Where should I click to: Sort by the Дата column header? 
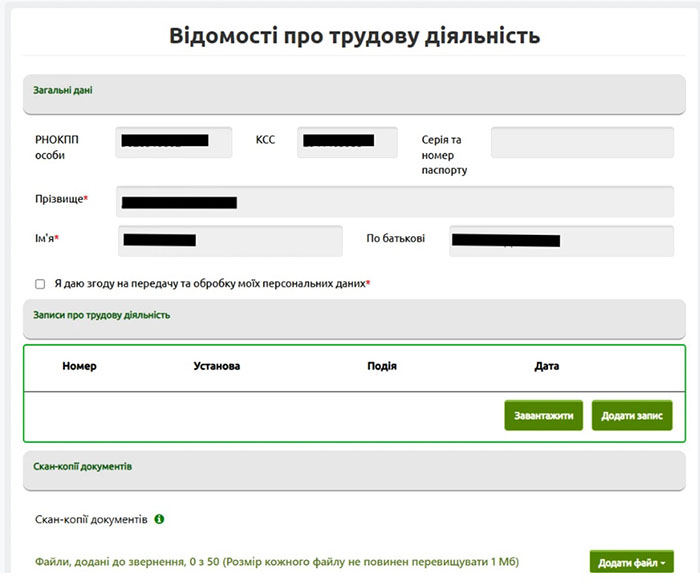546,366
